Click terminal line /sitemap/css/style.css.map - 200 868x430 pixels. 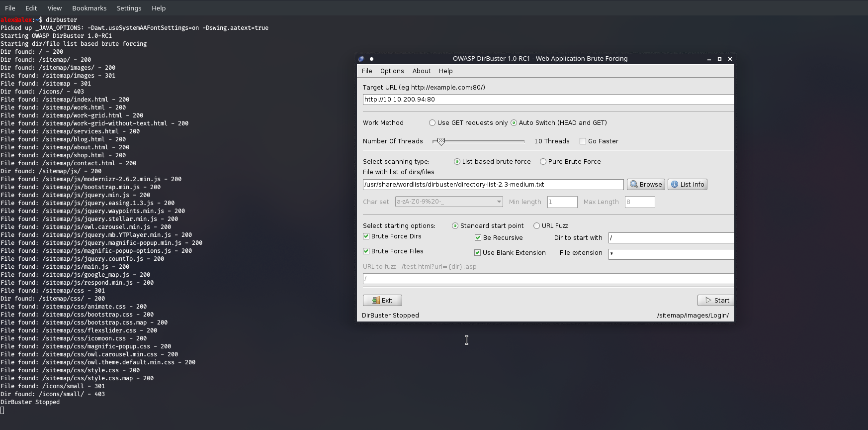coord(77,378)
